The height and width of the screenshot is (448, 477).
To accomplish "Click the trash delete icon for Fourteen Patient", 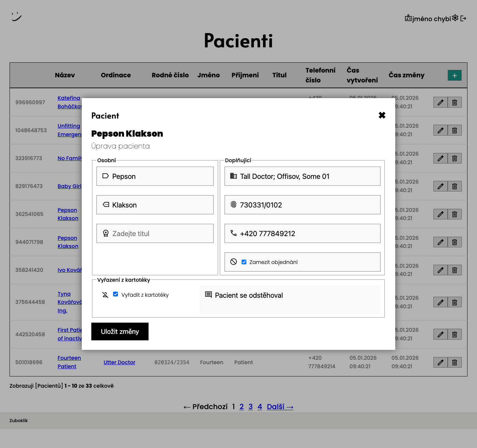I will tap(455, 362).
